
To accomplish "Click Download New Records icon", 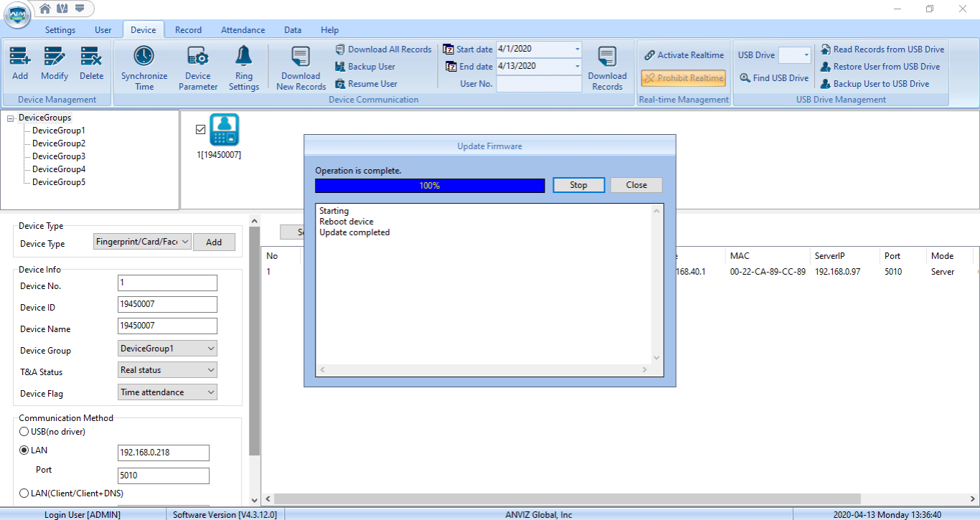I will pos(301,57).
